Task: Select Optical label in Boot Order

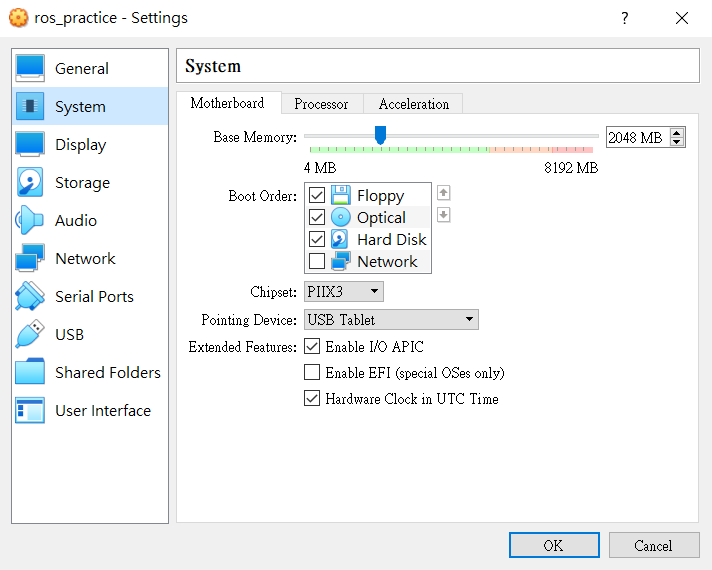Action: click(x=381, y=218)
